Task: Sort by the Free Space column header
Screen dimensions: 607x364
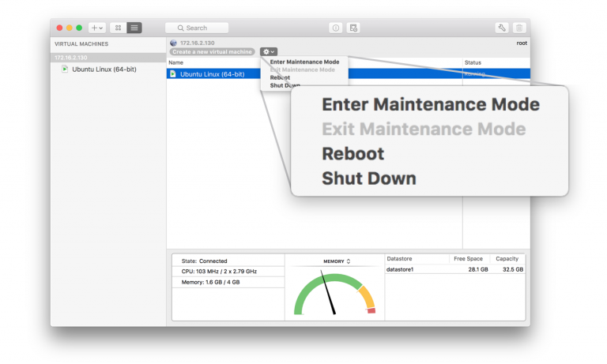Action: 469,259
